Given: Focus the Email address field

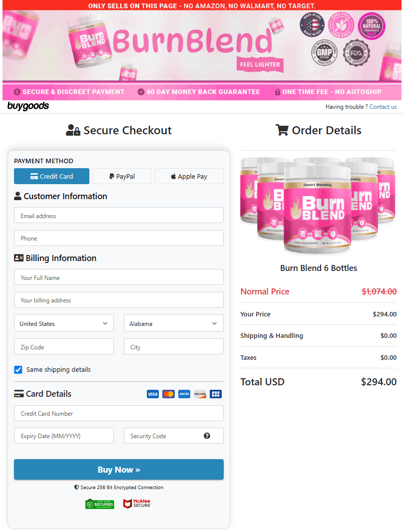Looking at the screenshot, I should (119, 215).
